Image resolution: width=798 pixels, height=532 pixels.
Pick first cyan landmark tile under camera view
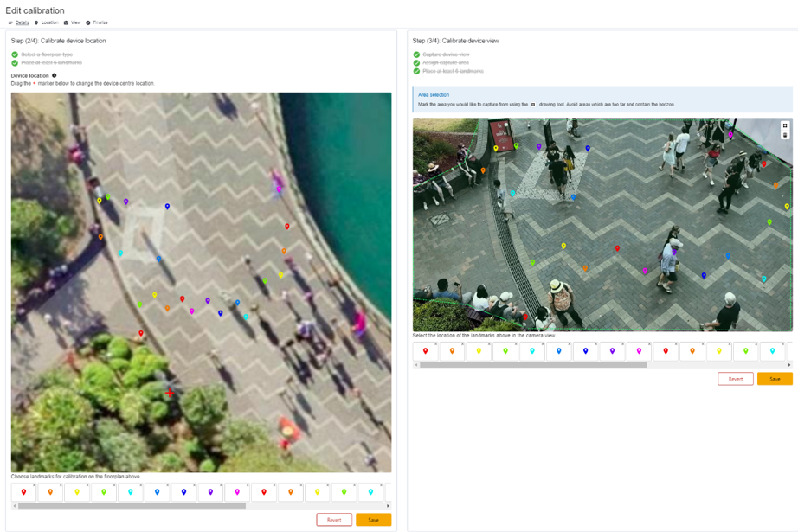[x=531, y=351]
